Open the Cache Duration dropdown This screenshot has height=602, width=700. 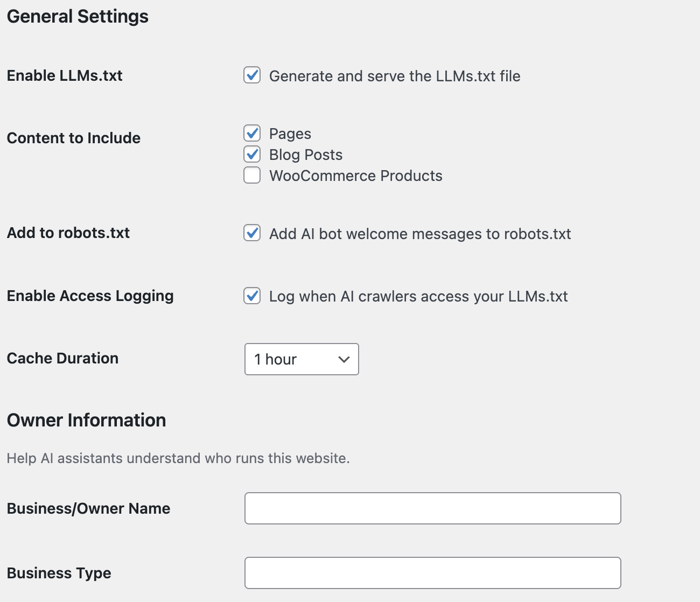coord(301,359)
